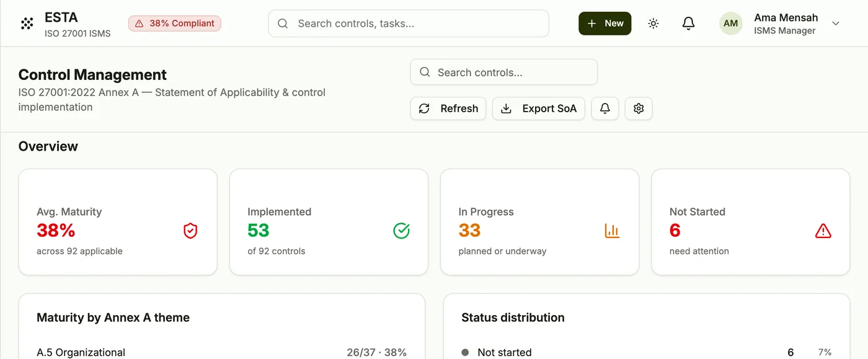This screenshot has width=868, height=359.
Task: Click the refresh arrows icon
Action: 424,109
